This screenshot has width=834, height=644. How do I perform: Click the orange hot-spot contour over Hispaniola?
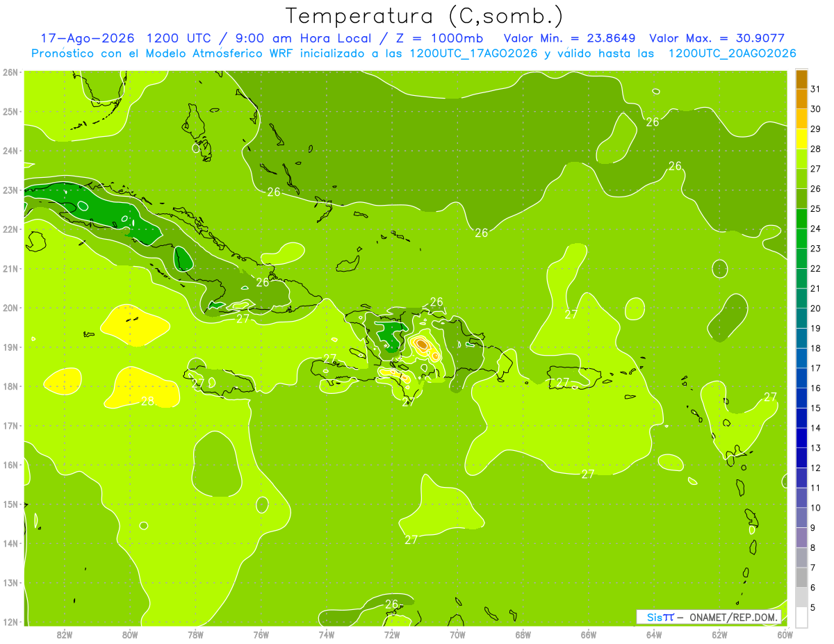pos(421,343)
